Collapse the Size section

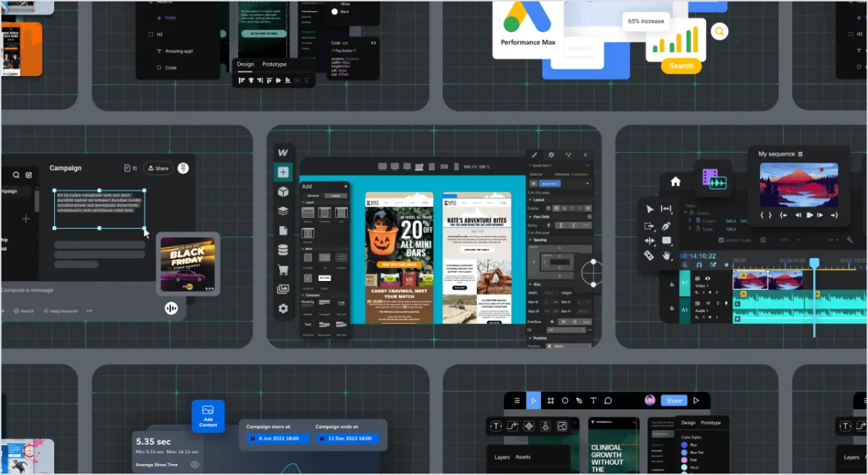[x=530, y=285]
